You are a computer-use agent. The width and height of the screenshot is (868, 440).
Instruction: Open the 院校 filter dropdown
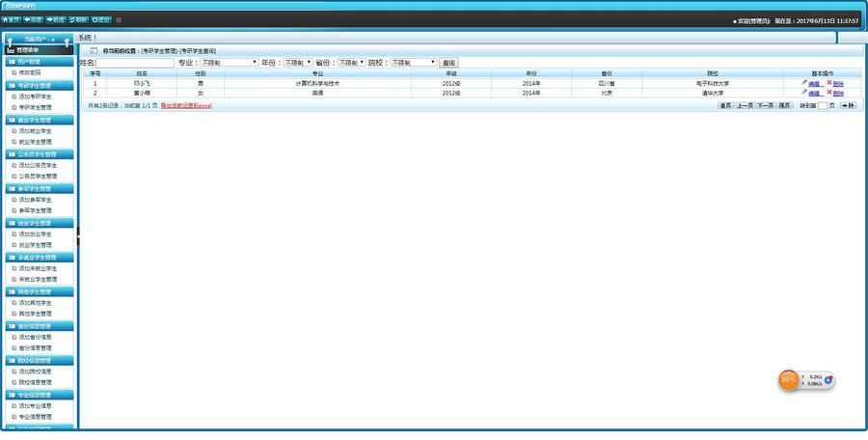pyautogui.click(x=414, y=63)
